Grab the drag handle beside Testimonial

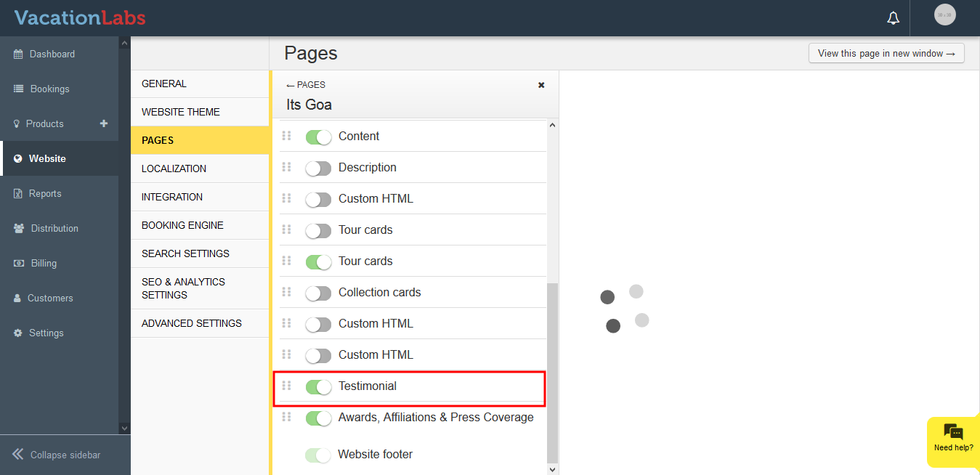pos(286,386)
